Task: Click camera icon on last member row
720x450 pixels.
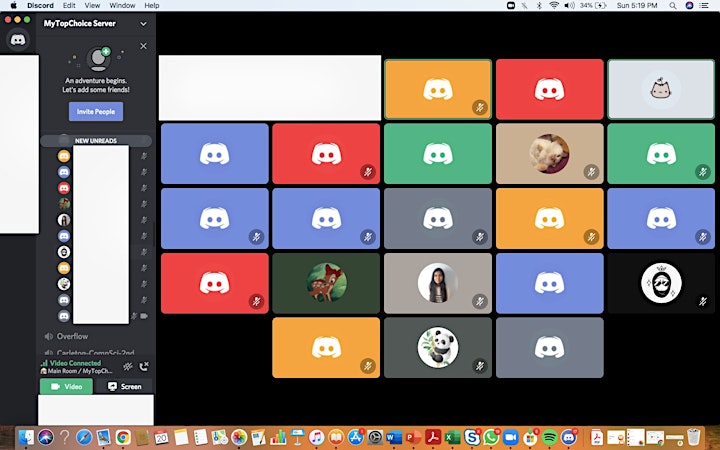Action: pos(144,316)
